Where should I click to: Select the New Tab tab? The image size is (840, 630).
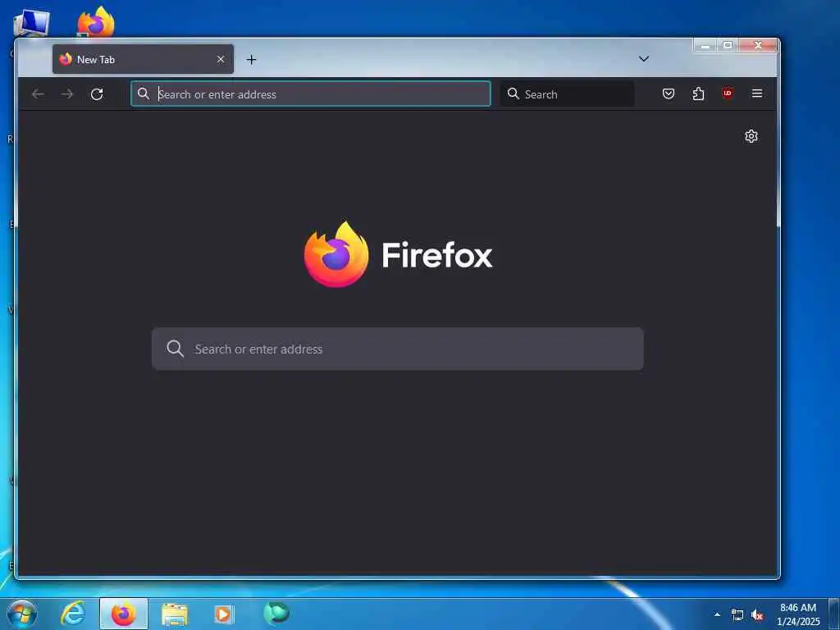point(143,59)
